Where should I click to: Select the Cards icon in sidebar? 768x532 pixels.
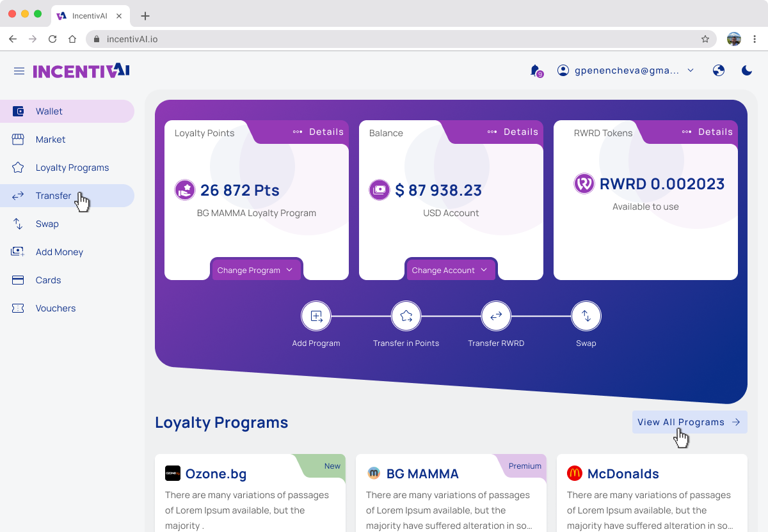[x=17, y=279]
